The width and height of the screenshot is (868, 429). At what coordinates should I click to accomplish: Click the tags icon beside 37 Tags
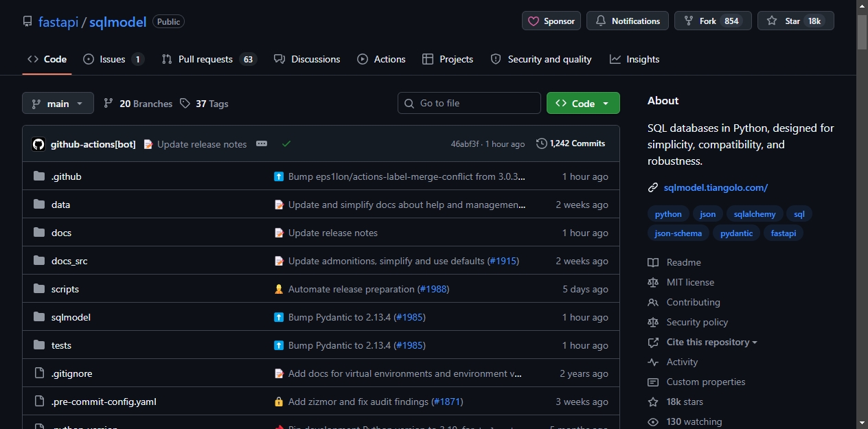(x=185, y=103)
